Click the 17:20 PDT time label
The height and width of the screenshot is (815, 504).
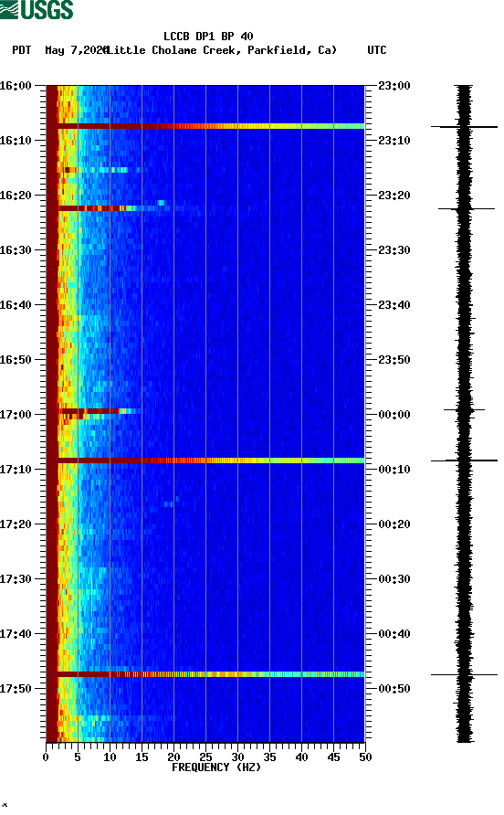16,524
